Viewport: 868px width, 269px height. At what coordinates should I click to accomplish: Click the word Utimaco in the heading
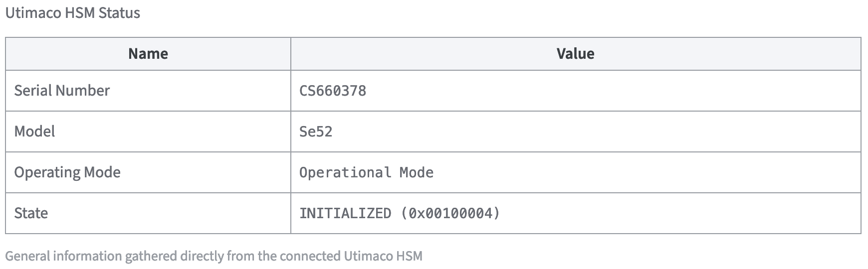coord(33,13)
